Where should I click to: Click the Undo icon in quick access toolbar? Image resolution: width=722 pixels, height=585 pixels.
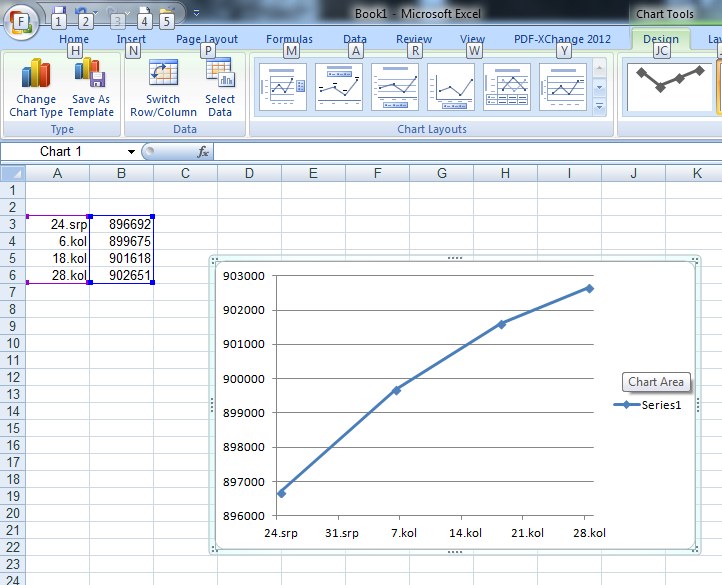tap(81, 12)
